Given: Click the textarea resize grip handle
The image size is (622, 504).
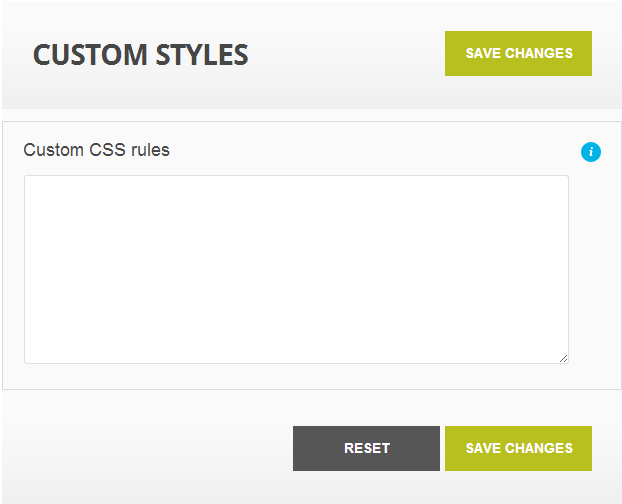Looking at the screenshot, I should pyautogui.click(x=563, y=358).
